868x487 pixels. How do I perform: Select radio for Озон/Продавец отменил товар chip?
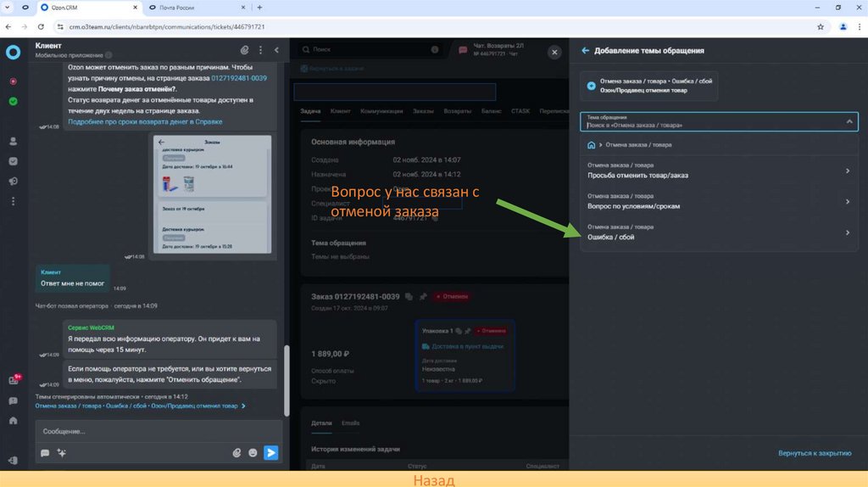pyautogui.click(x=591, y=86)
